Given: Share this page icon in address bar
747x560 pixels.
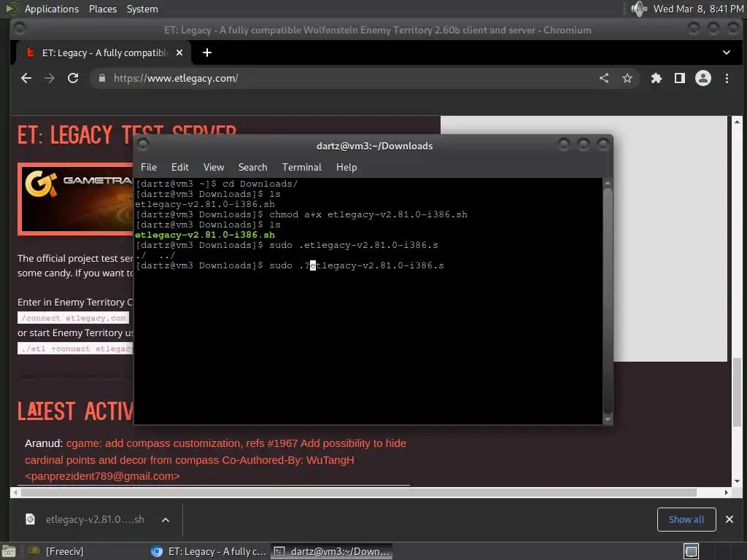Looking at the screenshot, I should point(604,78).
